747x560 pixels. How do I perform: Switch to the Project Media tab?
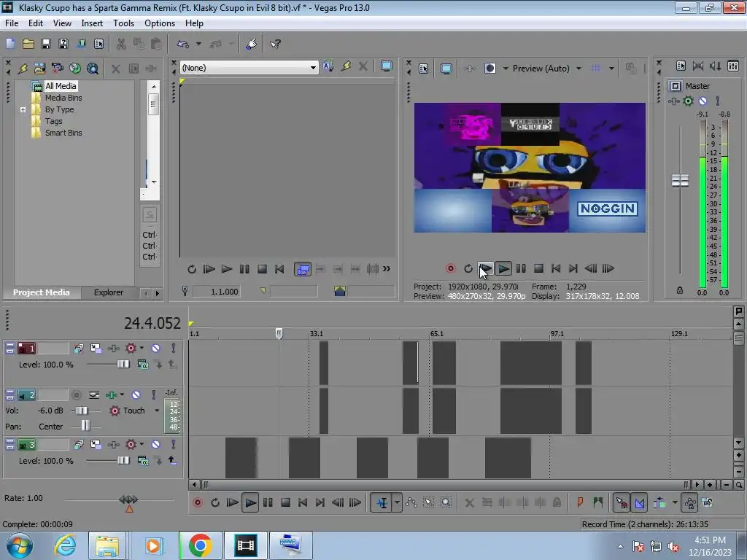[41, 292]
